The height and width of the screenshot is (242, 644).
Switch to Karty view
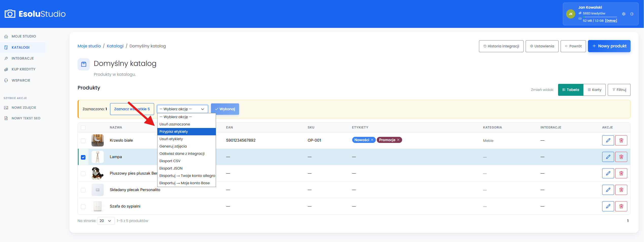594,90
